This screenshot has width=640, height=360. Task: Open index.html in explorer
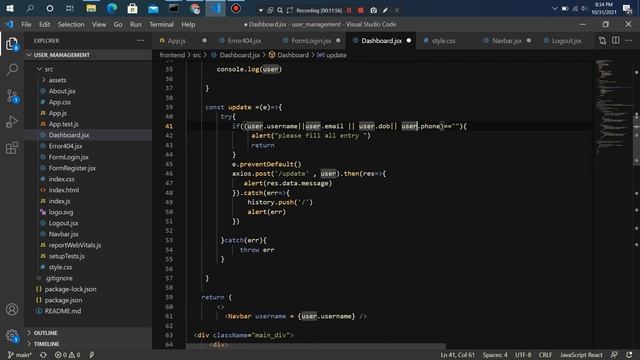64,190
